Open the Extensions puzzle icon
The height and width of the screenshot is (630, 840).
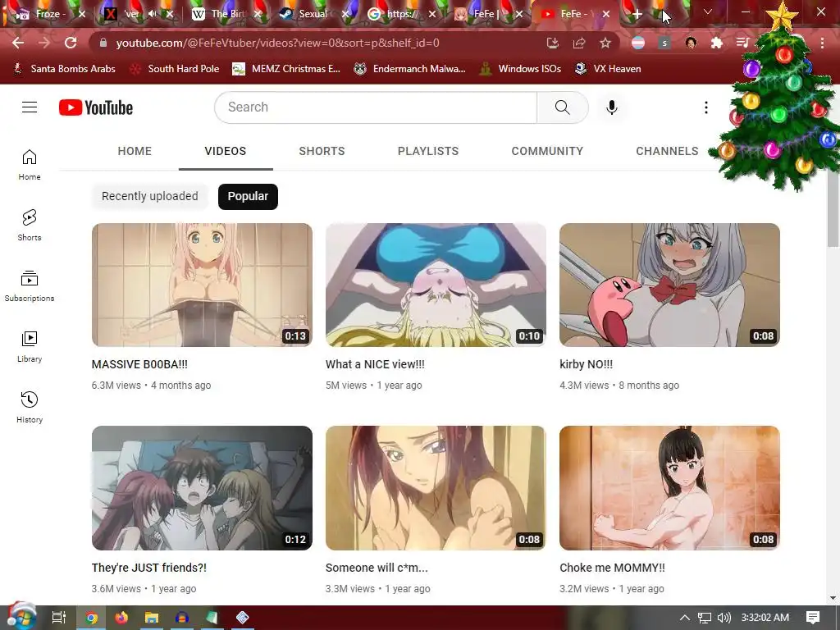click(x=716, y=43)
